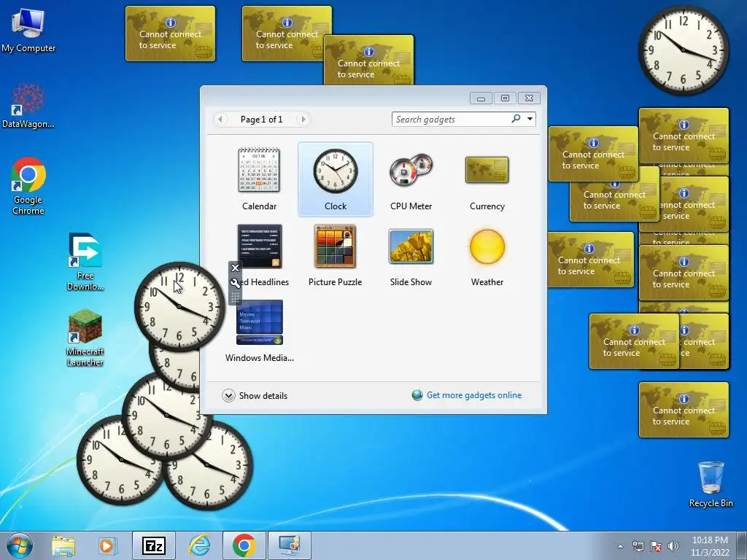Image resolution: width=747 pixels, height=560 pixels.
Task: Close the hovered clock gadget
Action: click(235, 268)
